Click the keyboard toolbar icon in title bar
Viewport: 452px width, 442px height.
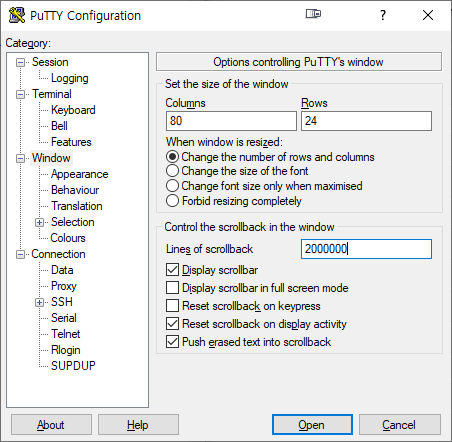click(x=313, y=14)
